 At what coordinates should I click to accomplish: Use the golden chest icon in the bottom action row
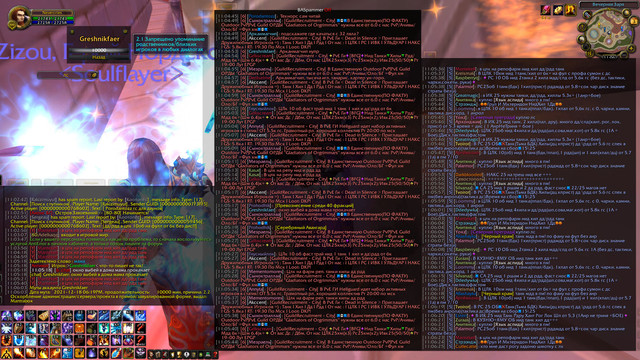[80, 353]
